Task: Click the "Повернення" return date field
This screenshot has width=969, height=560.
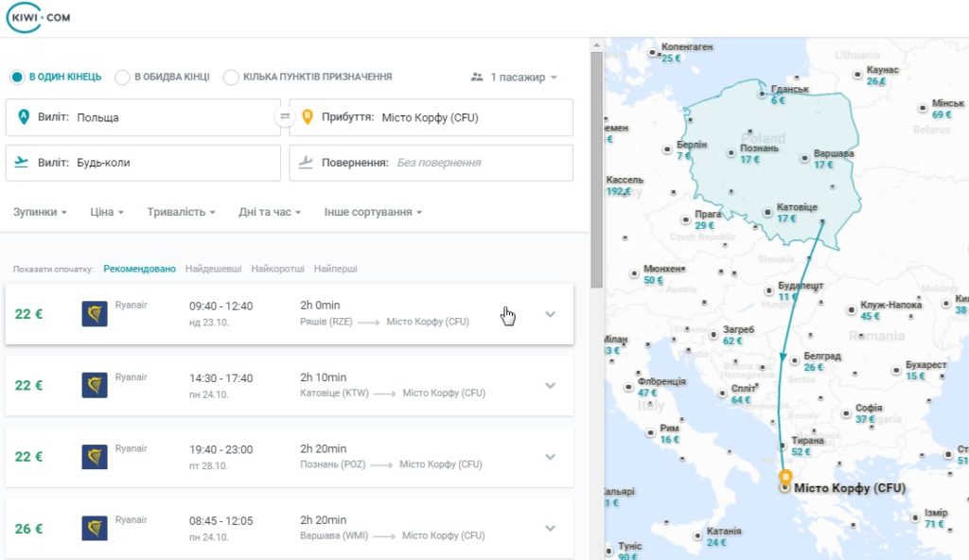Action: point(431,163)
